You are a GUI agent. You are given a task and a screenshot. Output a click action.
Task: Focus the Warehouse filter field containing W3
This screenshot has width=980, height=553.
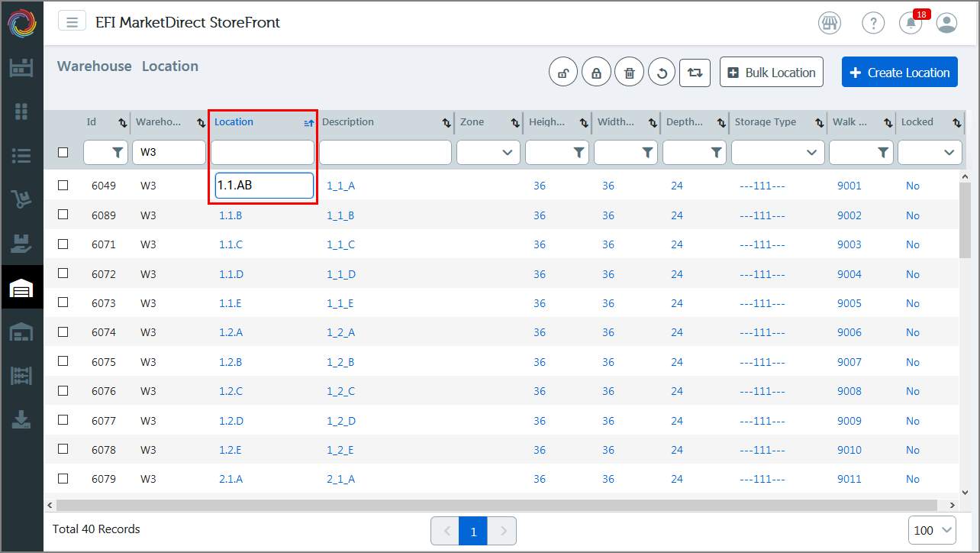click(x=169, y=153)
